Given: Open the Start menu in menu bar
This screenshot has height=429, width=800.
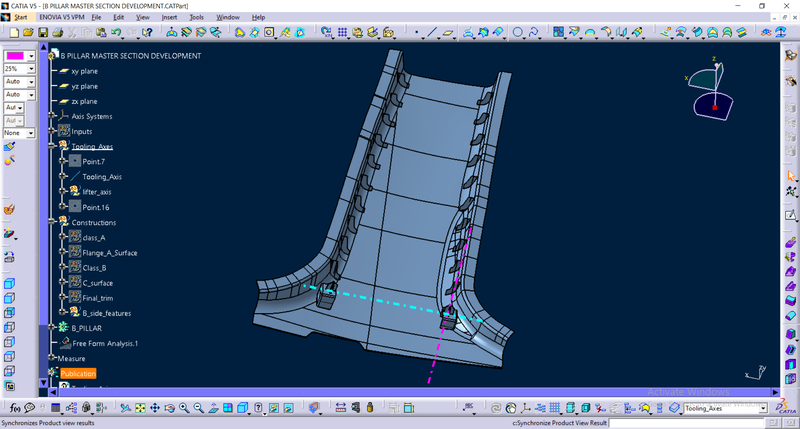Looking at the screenshot, I should pos(20,17).
